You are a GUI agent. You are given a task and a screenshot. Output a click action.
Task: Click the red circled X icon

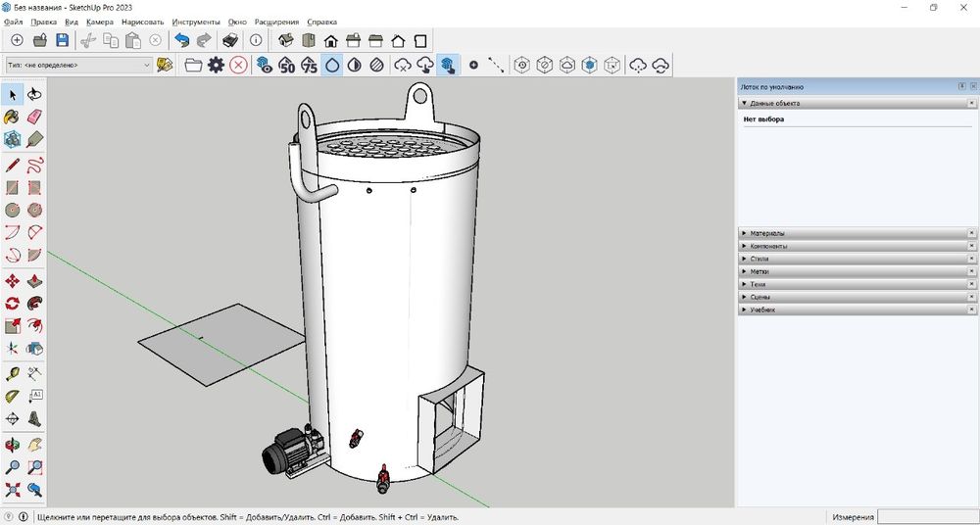(x=238, y=65)
